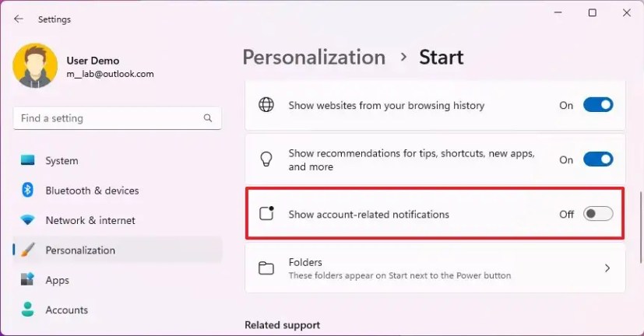Click the Apps icon in sidebar
The height and width of the screenshot is (336, 644).
(28, 280)
